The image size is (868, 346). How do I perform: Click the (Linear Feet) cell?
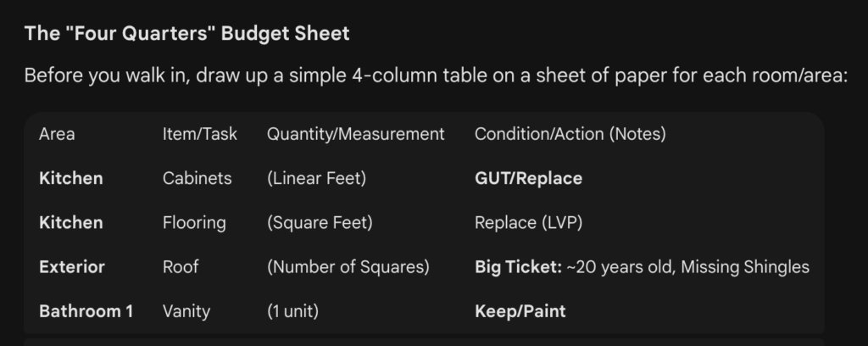coord(316,179)
